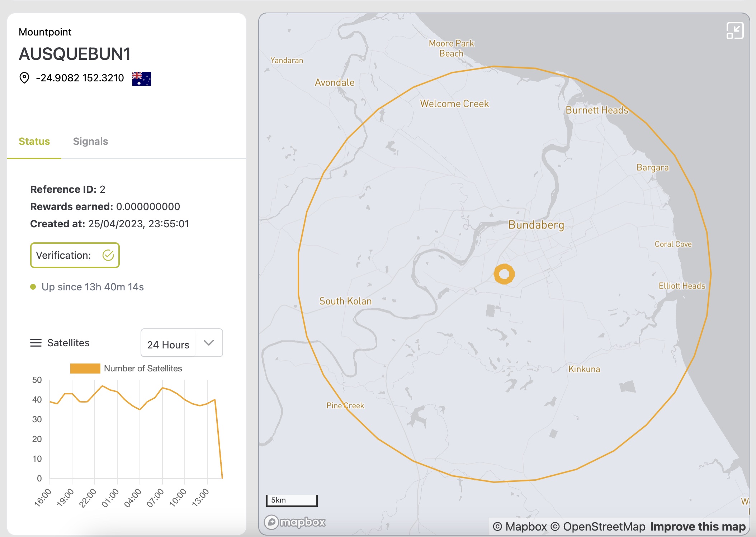Viewport: 756px width, 537px height.
Task: Click the 07:00 label on chart axis
Action: pos(155,498)
